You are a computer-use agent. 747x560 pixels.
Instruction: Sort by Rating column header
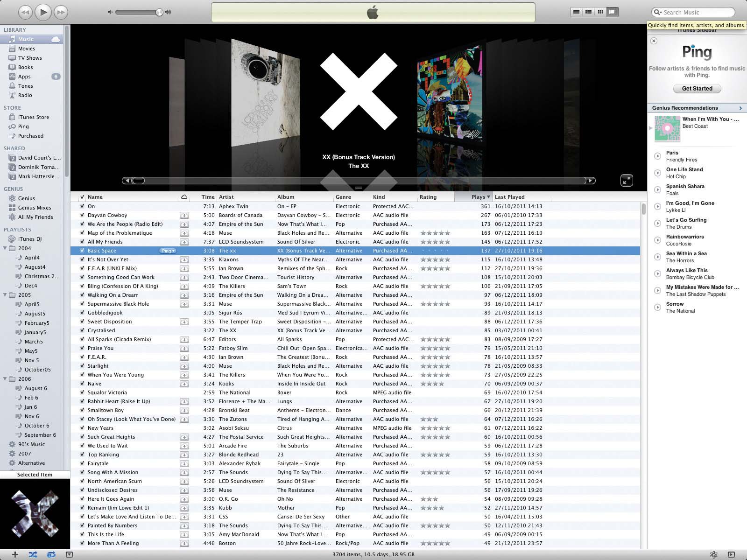click(x=436, y=197)
